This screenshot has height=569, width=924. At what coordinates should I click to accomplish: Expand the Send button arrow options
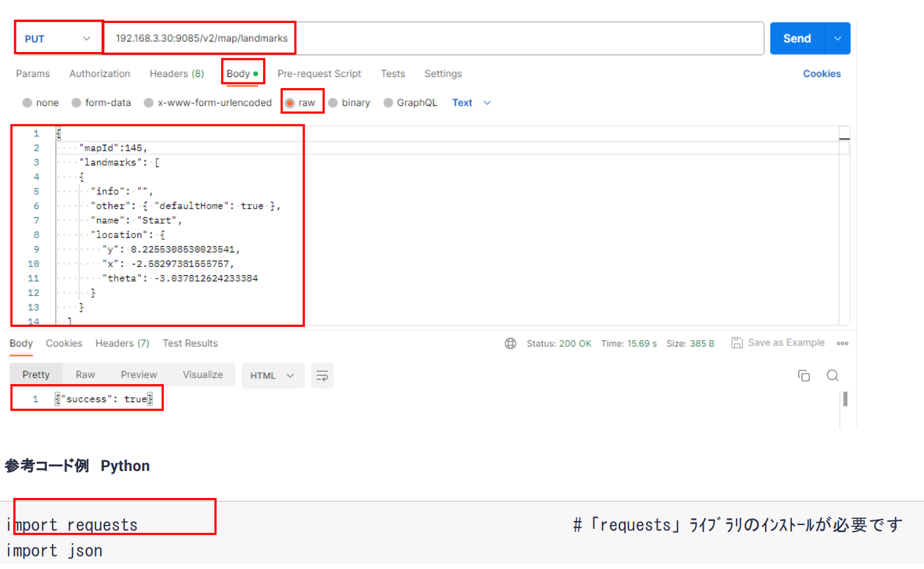coord(837,38)
